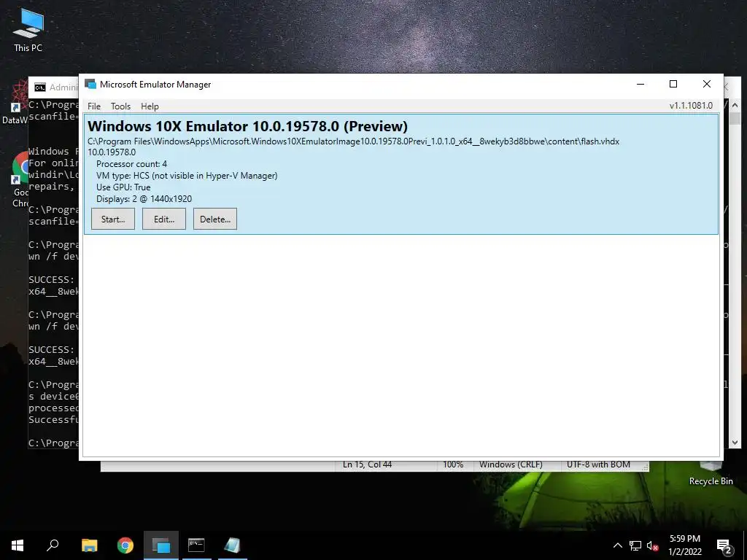Select the Windows 10X Emulator 10.0.19578.0 title

click(x=248, y=126)
